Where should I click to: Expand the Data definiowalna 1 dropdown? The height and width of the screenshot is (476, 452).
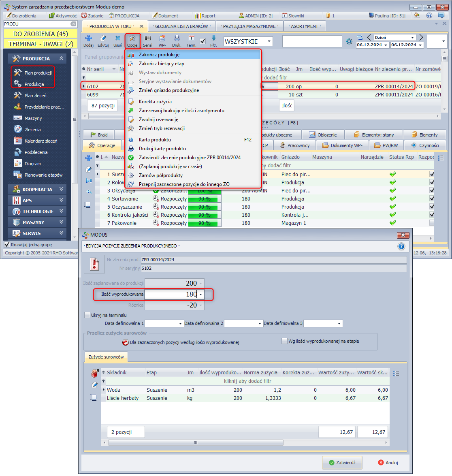[181, 324]
